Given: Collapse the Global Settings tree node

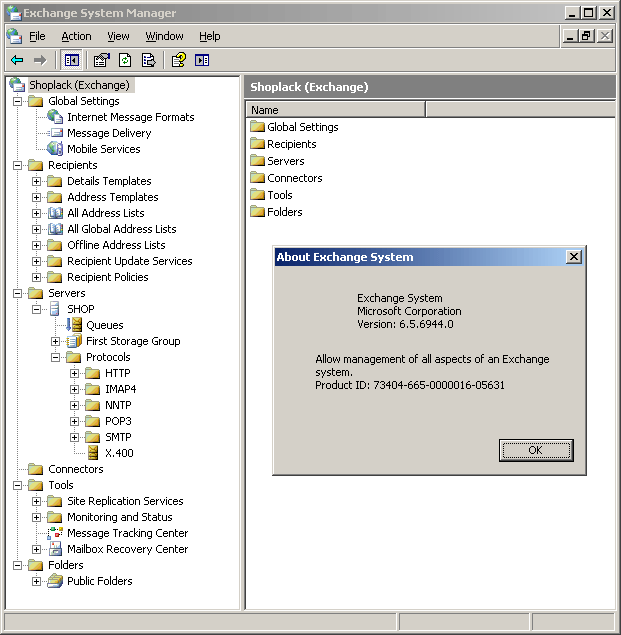Looking at the screenshot, I should coord(17,101).
